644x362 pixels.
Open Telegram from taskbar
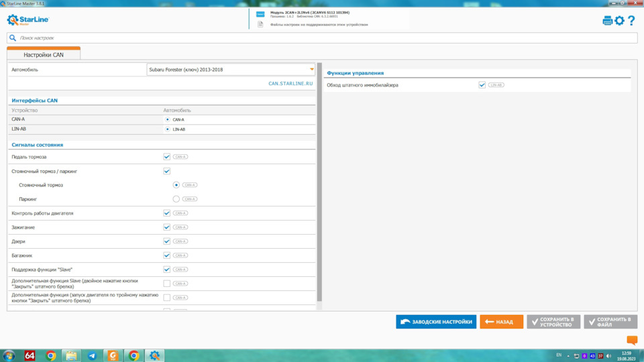92,355
